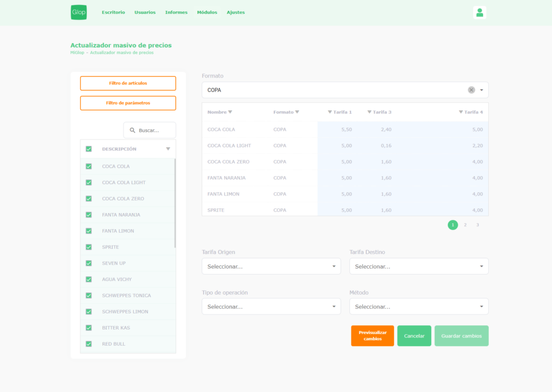Click the Tarifa 1 column filter icon

click(330, 112)
